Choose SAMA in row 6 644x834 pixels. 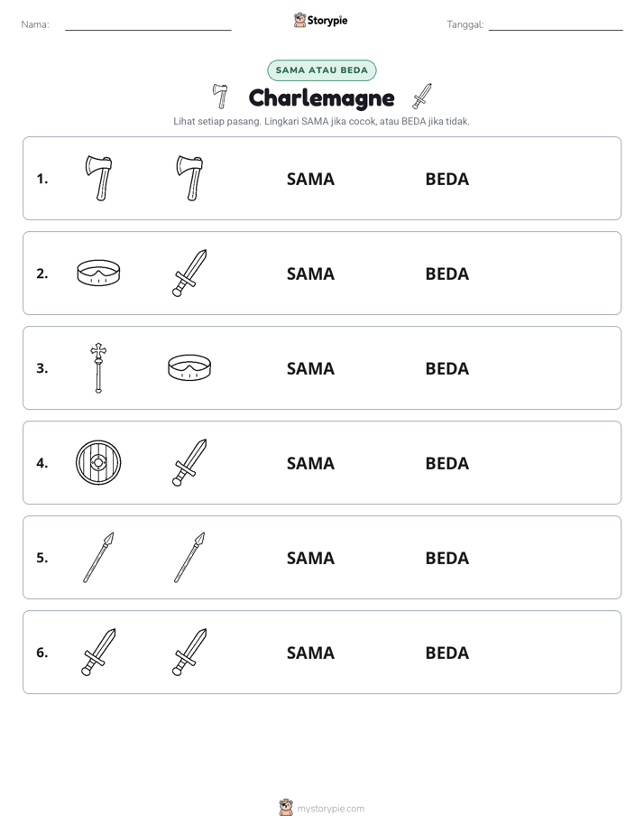(x=310, y=653)
